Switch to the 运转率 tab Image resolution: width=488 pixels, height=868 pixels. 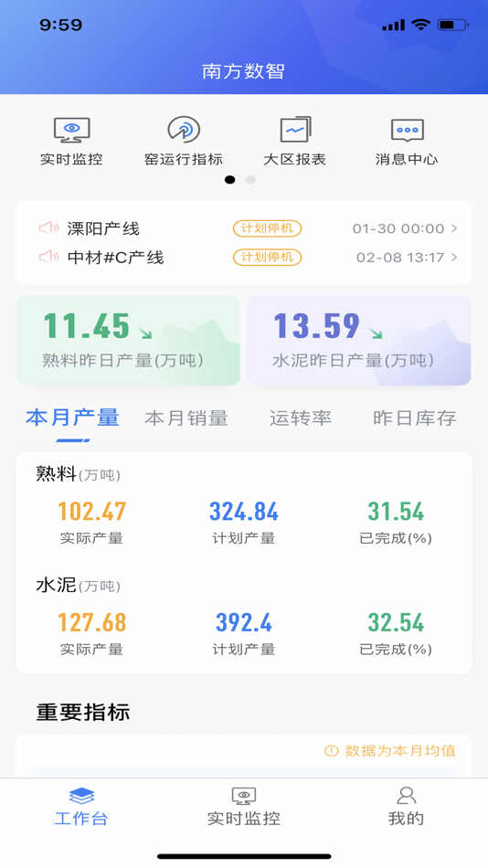[x=301, y=418]
